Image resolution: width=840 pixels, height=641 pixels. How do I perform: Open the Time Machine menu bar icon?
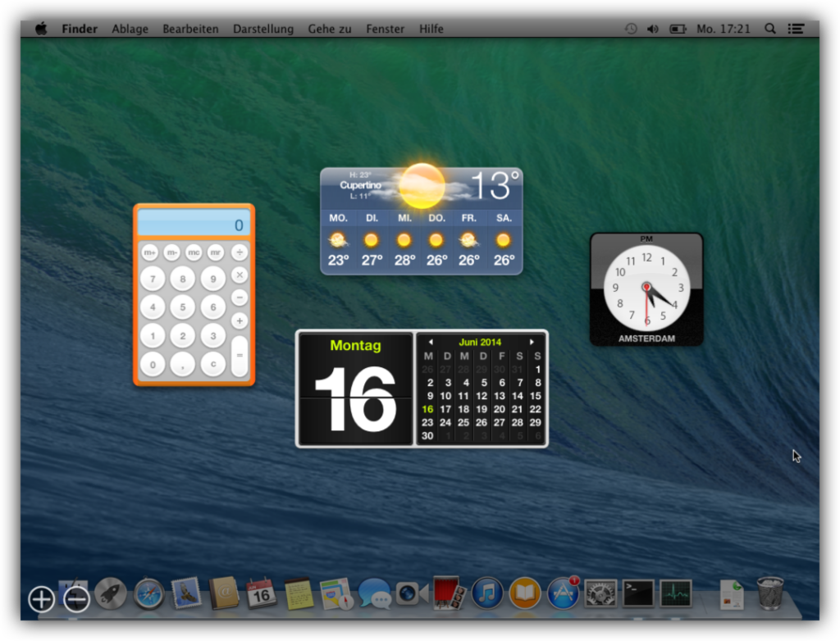[x=630, y=29]
